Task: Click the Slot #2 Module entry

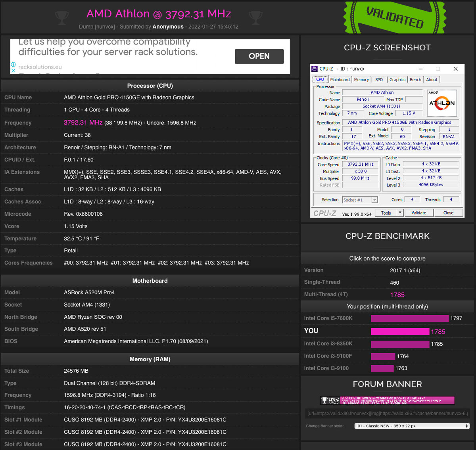Action: click(x=145, y=432)
